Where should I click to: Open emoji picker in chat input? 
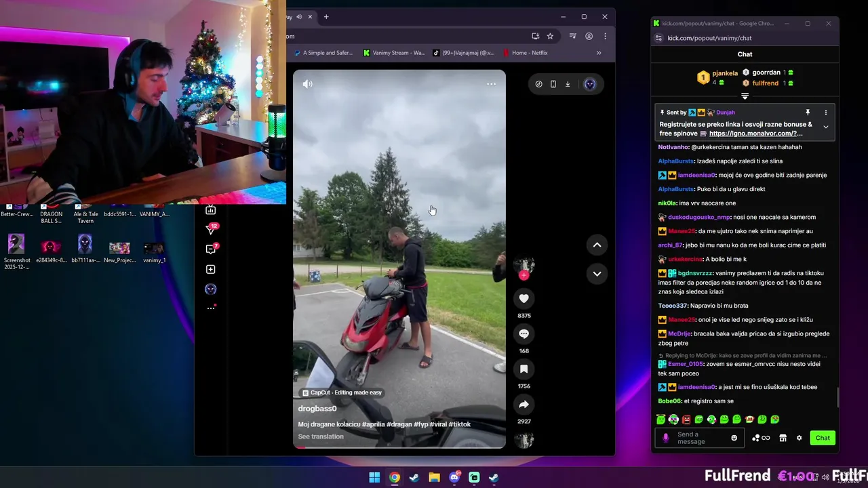(734, 438)
